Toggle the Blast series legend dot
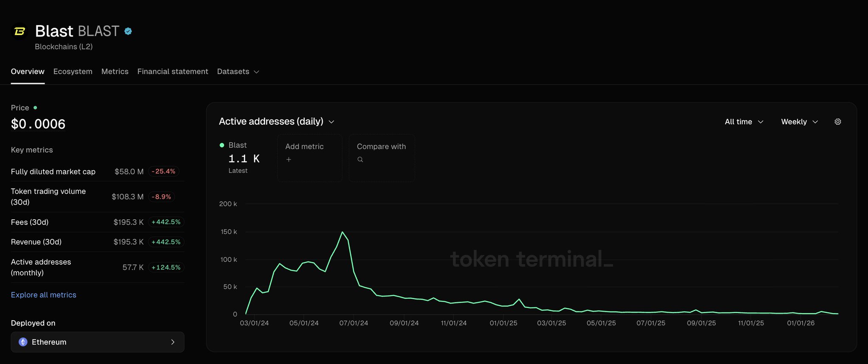 point(222,145)
